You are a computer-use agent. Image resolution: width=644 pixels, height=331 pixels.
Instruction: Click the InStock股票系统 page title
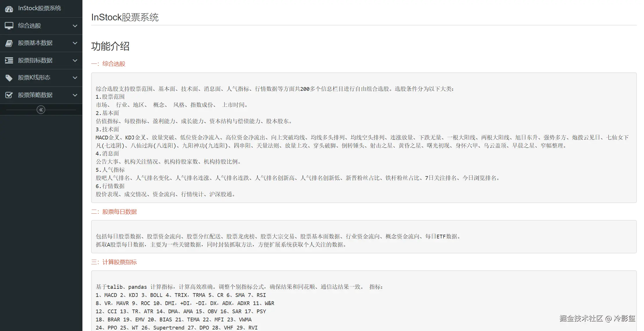(125, 17)
